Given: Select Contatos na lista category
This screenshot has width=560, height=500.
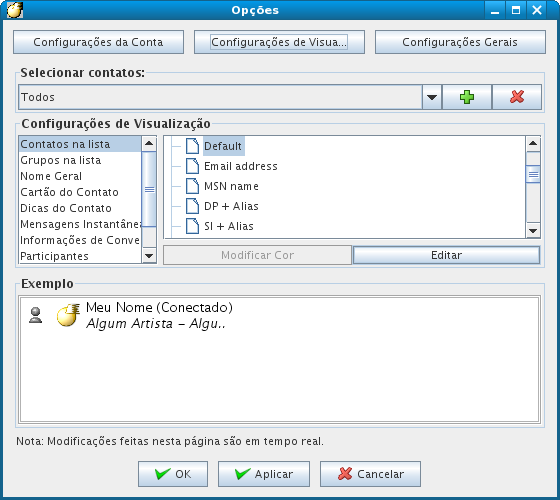Looking at the screenshot, I should 80,144.
